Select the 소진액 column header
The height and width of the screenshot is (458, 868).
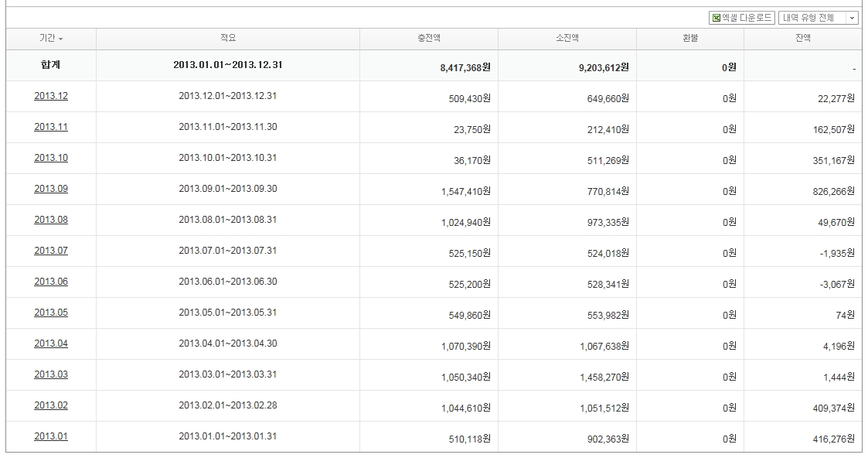tap(567, 38)
